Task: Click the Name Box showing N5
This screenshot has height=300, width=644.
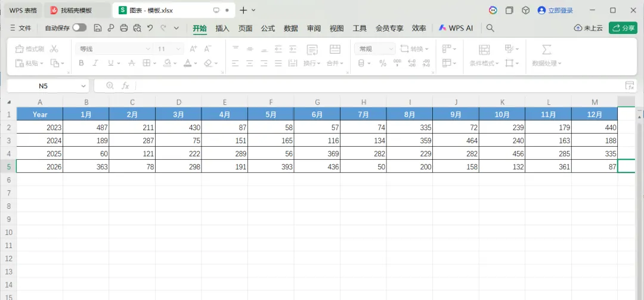Action: point(43,86)
